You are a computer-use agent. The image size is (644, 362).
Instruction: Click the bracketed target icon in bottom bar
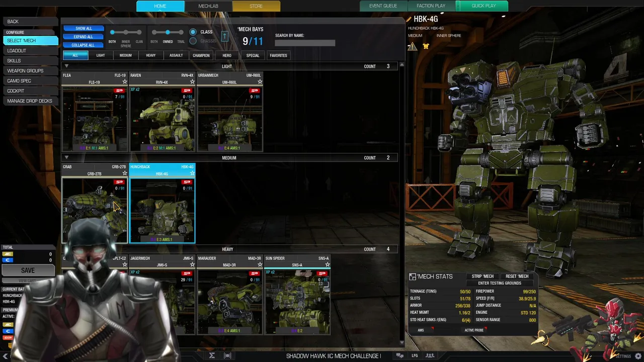point(227,355)
